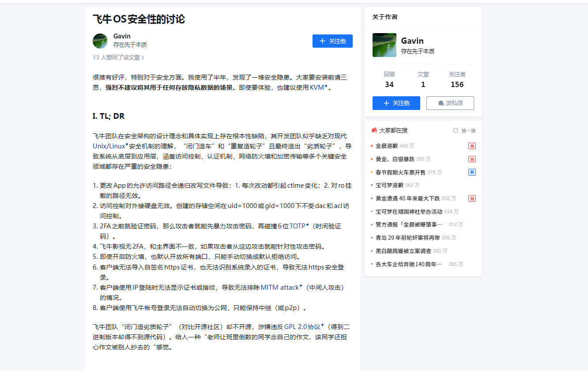Click list item 6 about 自签名 https 证书
588x371 pixels.
(222, 272)
